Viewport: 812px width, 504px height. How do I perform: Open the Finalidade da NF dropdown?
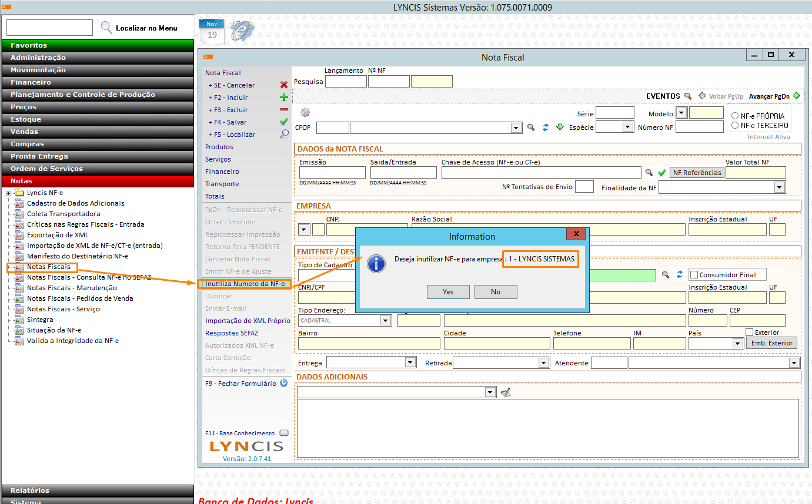click(x=780, y=187)
